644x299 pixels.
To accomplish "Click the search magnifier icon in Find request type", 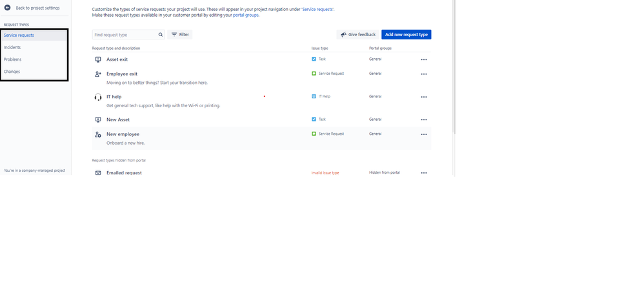I will [x=161, y=35].
